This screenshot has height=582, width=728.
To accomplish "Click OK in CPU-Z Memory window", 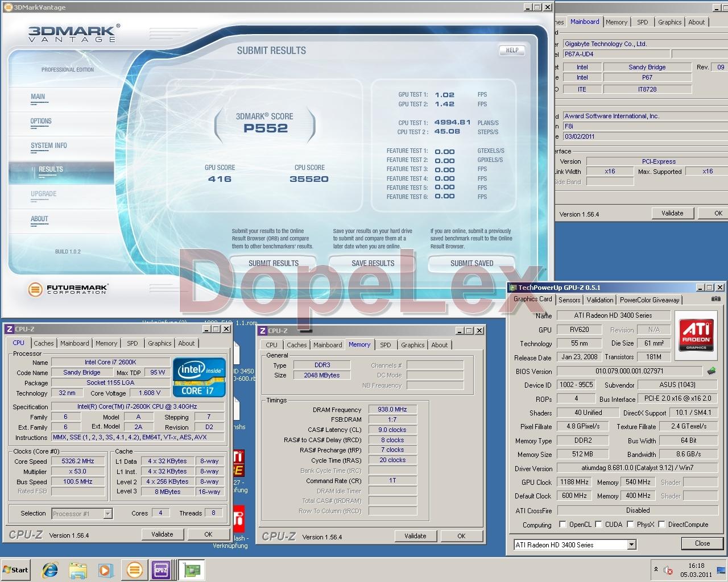I will (461, 536).
